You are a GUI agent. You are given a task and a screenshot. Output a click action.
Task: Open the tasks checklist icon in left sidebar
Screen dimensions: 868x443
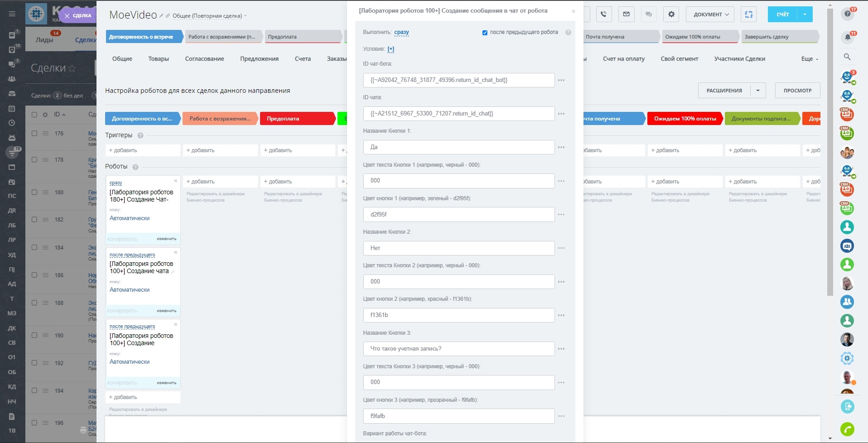pos(12,50)
